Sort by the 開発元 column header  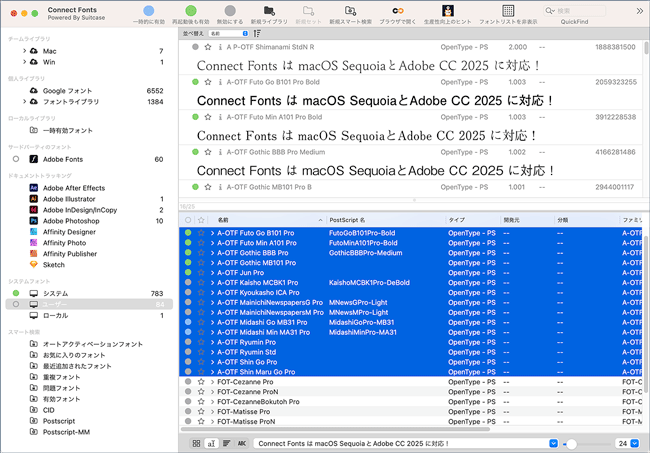pyautogui.click(x=527, y=220)
